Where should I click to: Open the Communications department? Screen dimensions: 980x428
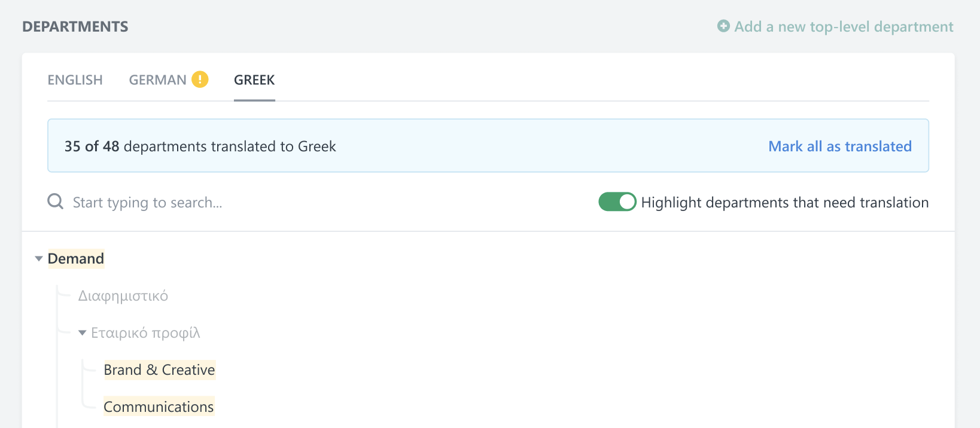tap(159, 407)
